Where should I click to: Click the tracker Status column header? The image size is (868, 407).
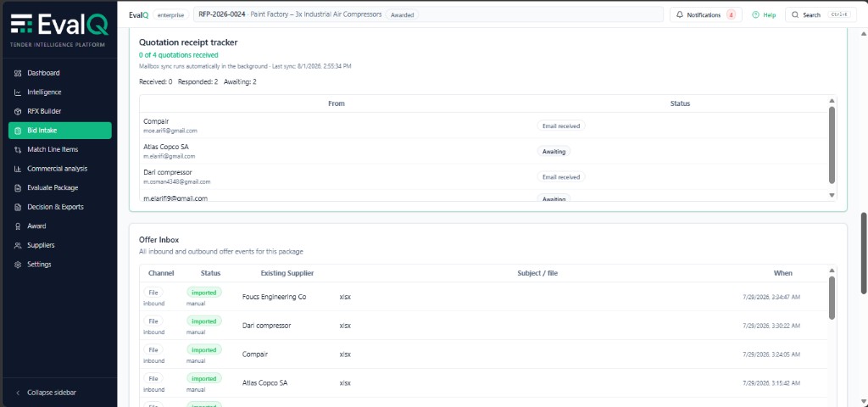coord(680,103)
